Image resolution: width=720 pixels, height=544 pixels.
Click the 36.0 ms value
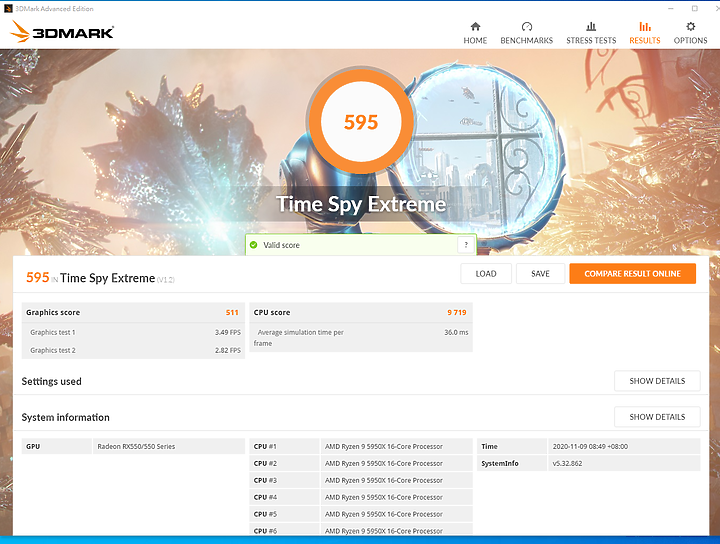click(x=456, y=332)
